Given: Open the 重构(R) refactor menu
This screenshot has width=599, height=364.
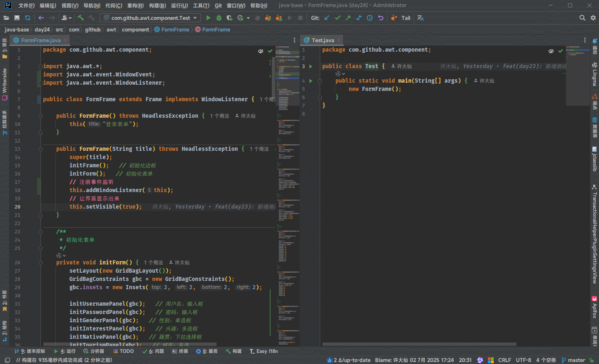Looking at the screenshot, I should click(135, 5).
